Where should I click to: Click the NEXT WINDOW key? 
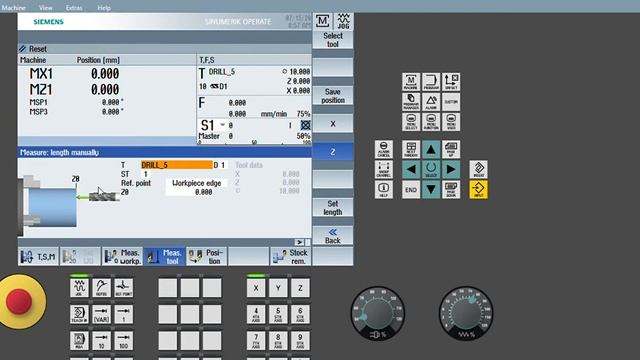click(x=411, y=149)
